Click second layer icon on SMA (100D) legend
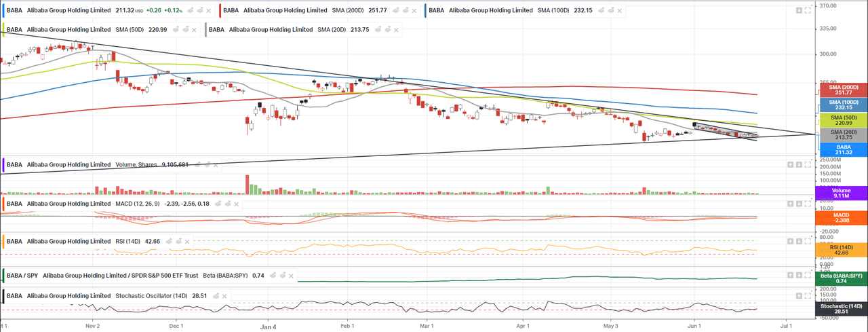 [610, 11]
